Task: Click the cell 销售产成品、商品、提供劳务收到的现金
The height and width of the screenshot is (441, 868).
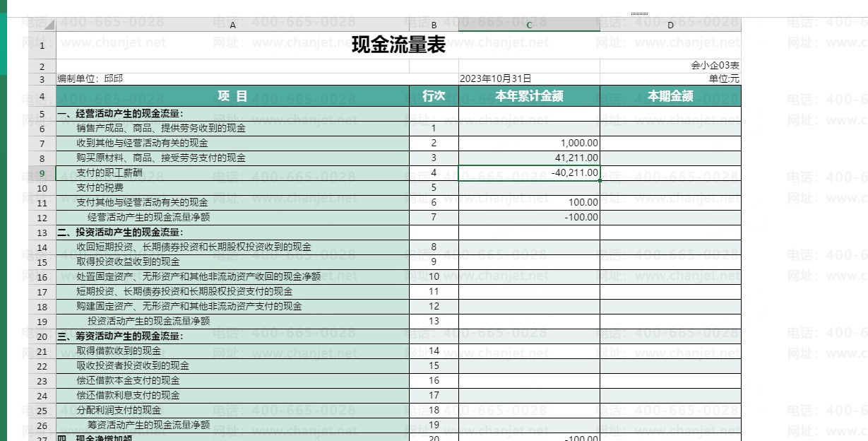Action: [x=232, y=129]
